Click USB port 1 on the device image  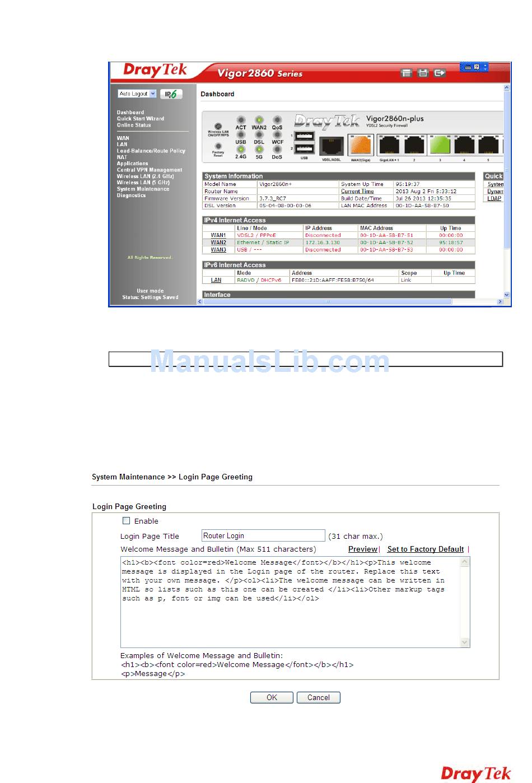point(304,136)
